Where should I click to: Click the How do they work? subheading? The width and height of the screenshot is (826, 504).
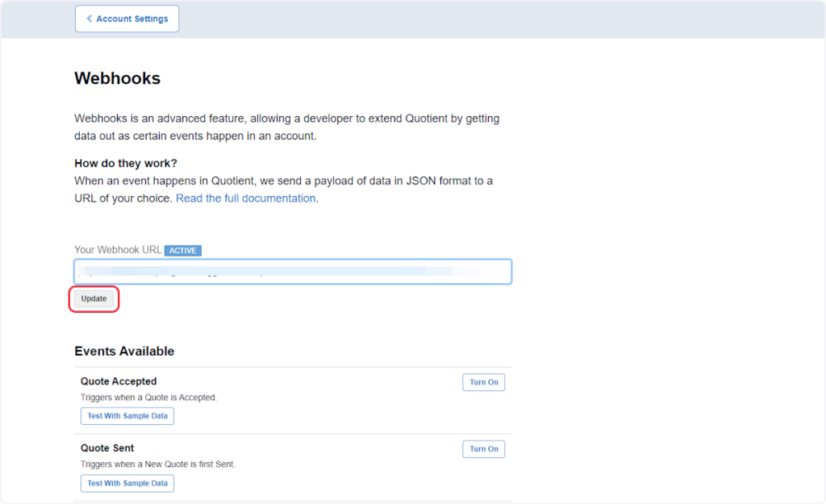click(x=126, y=163)
